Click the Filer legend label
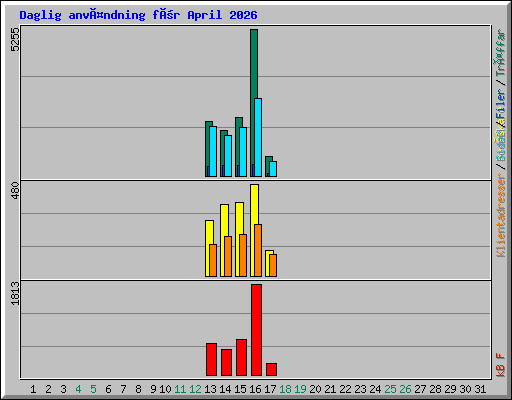 [501, 103]
